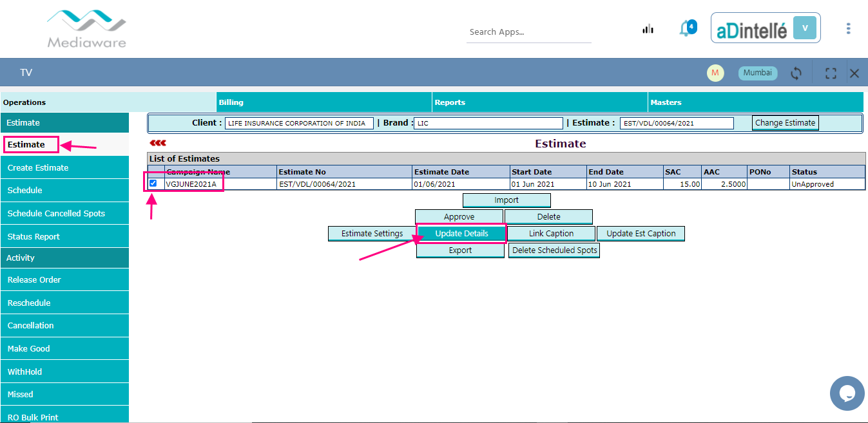Click the VGJUNE2021A campaign name cell

(x=220, y=184)
